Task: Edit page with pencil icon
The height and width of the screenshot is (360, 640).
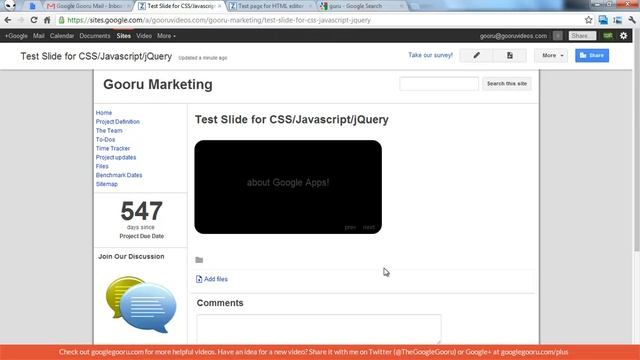Action: click(x=476, y=55)
